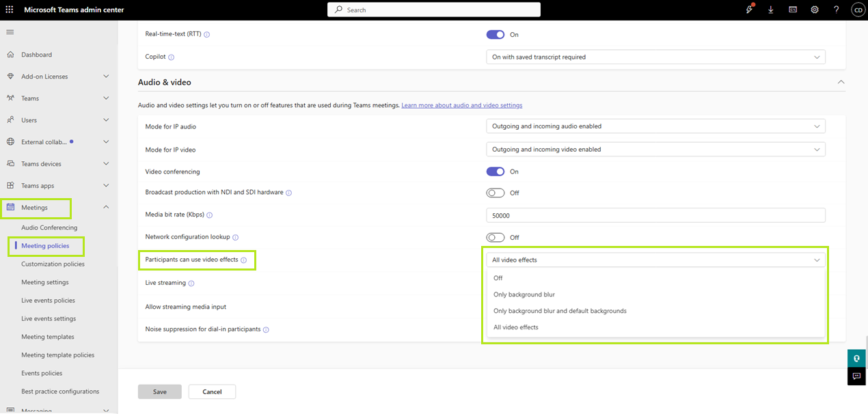Click the Add-on Licenses diamond icon
The image size is (868, 414).
[10, 77]
